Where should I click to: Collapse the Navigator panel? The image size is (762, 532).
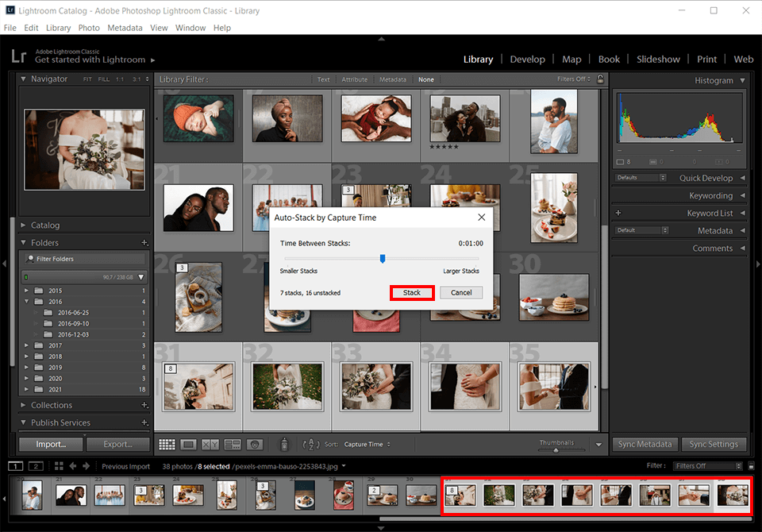pyautogui.click(x=23, y=79)
